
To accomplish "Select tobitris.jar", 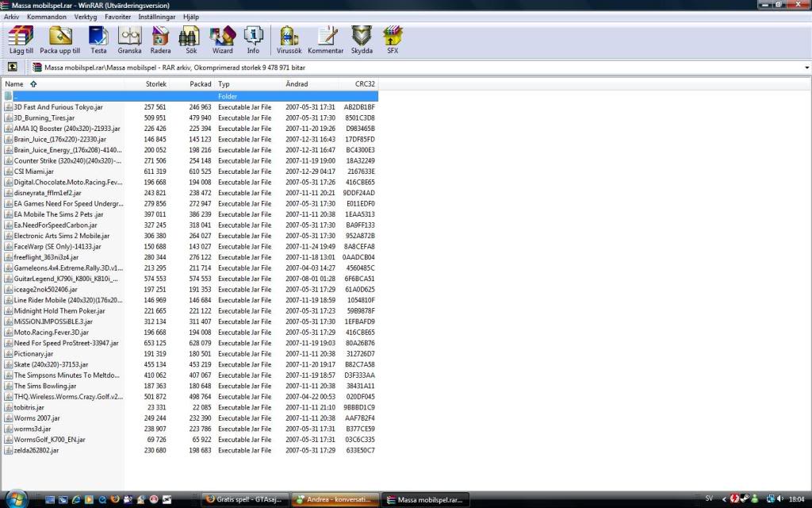I will tap(29, 407).
